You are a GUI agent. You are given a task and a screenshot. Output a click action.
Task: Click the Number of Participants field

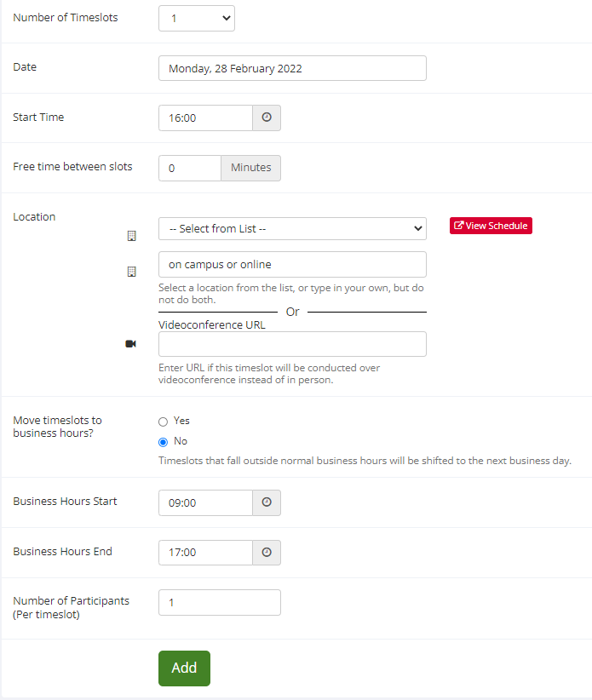(220, 603)
